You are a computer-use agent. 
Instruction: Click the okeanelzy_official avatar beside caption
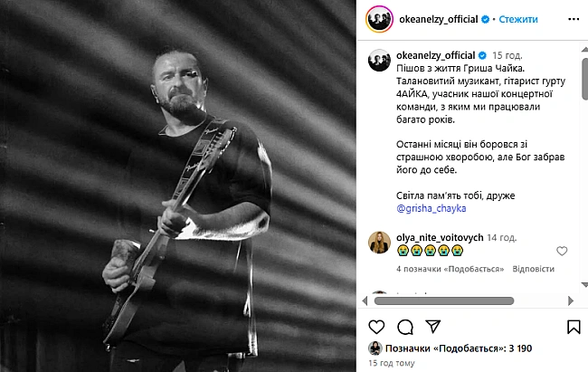(380, 60)
